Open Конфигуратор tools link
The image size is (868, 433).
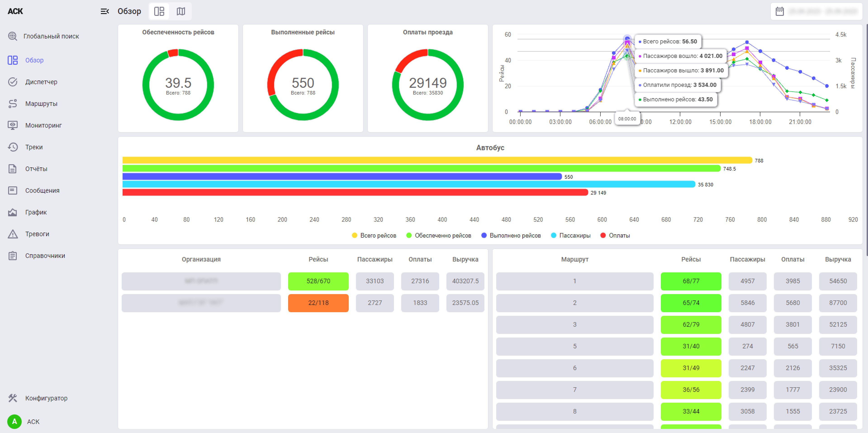click(46, 398)
